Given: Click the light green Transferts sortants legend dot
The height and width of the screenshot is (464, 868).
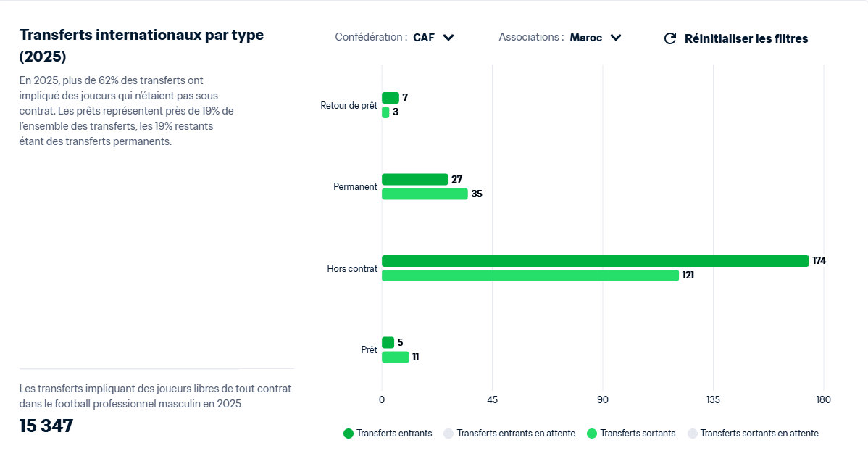Looking at the screenshot, I should (x=592, y=434).
